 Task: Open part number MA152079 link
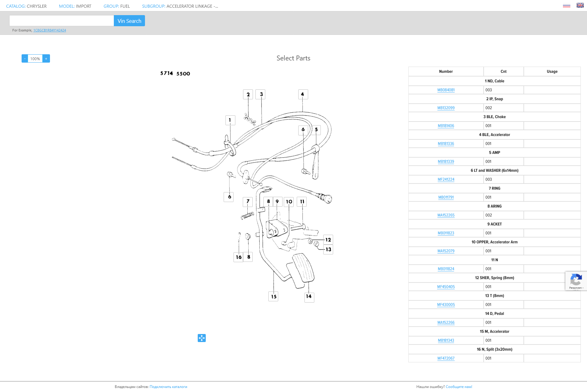click(x=446, y=251)
